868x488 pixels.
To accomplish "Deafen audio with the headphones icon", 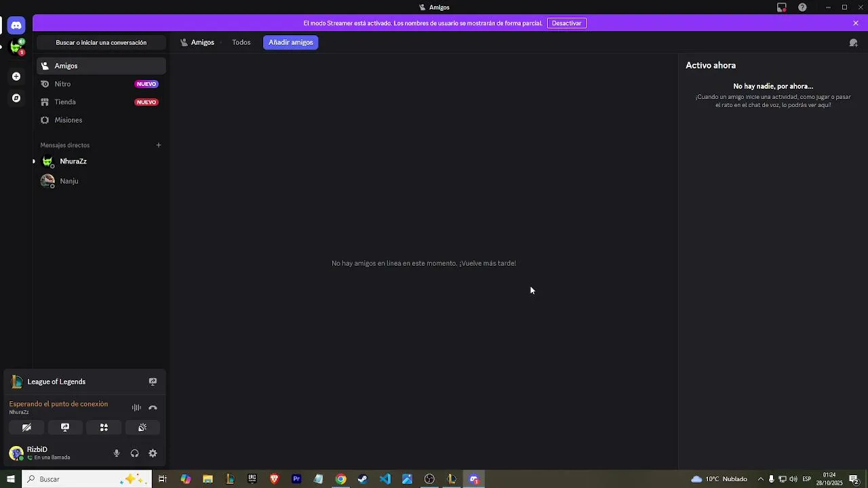I will tap(134, 453).
